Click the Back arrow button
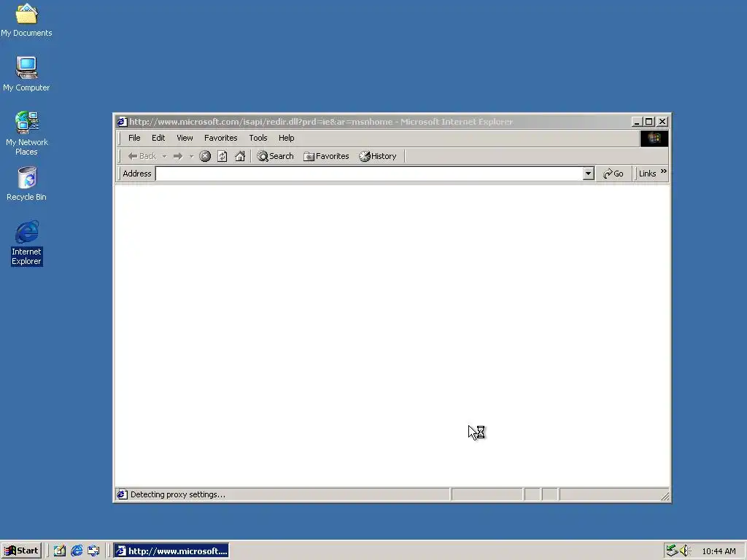747x560 pixels. click(x=142, y=156)
